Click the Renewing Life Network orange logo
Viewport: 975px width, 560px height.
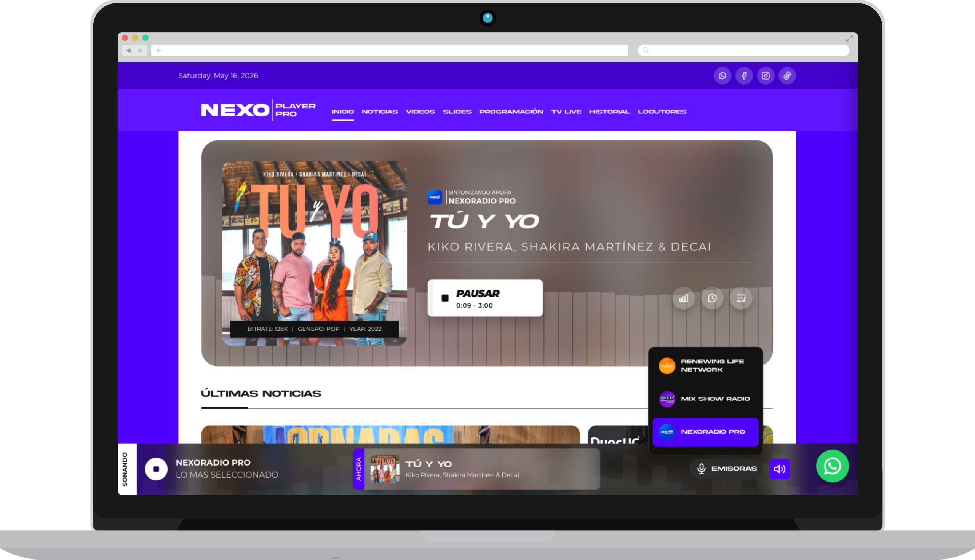point(667,366)
